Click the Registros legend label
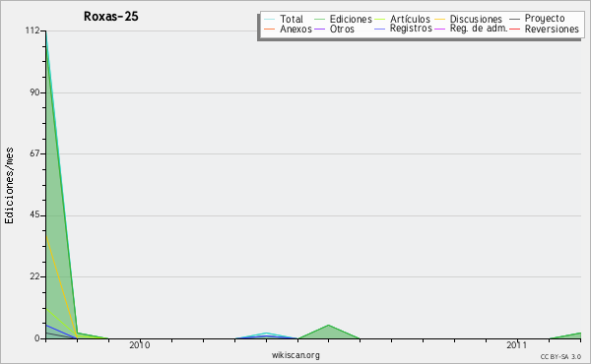Viewport: 591px width, 364px height. click(x=411, y=29)
